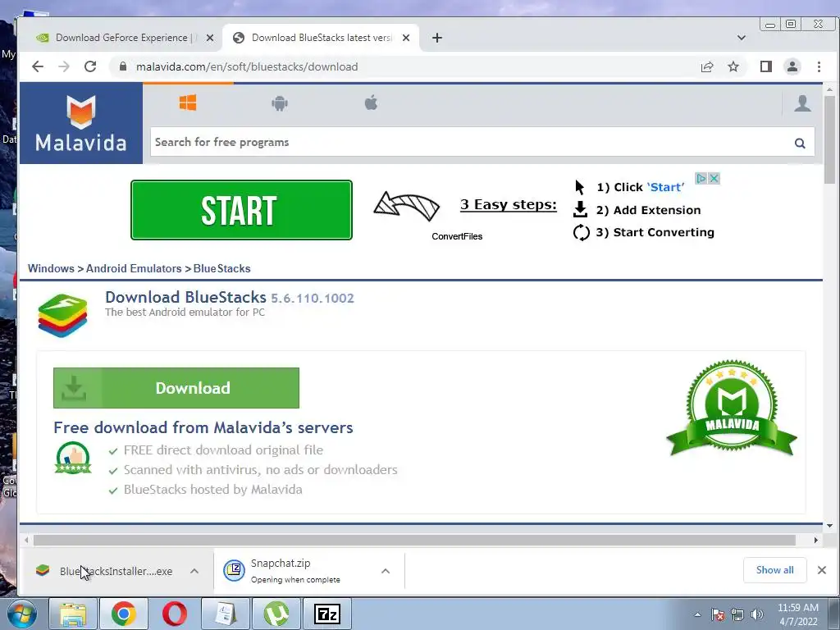This screenshot has height=630, width=840.
Task: Open the Chrome profile avatar
Action: pyautogui.click(x=792, y=66)
